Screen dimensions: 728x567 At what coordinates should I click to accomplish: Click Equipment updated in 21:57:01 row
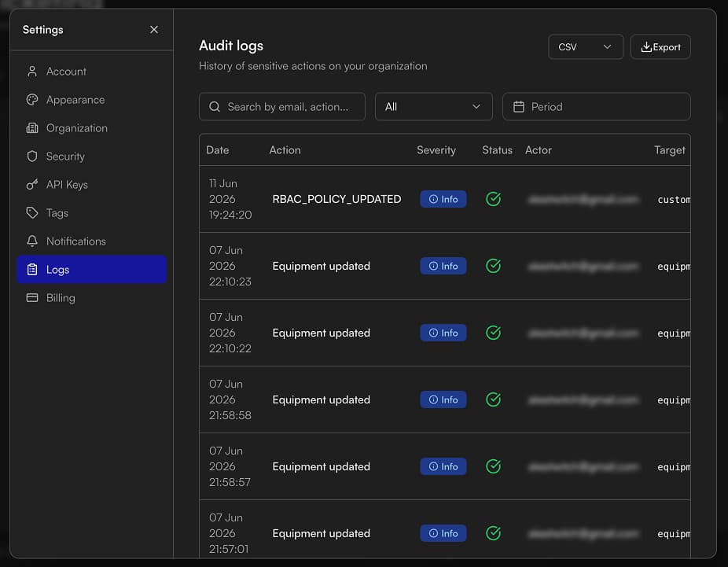pos(322,533)
